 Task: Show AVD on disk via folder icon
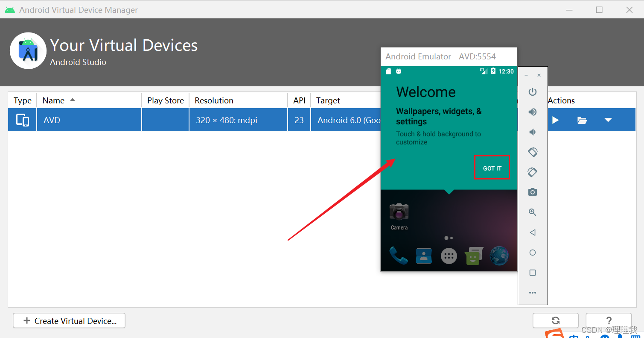(x=582, y=120)
